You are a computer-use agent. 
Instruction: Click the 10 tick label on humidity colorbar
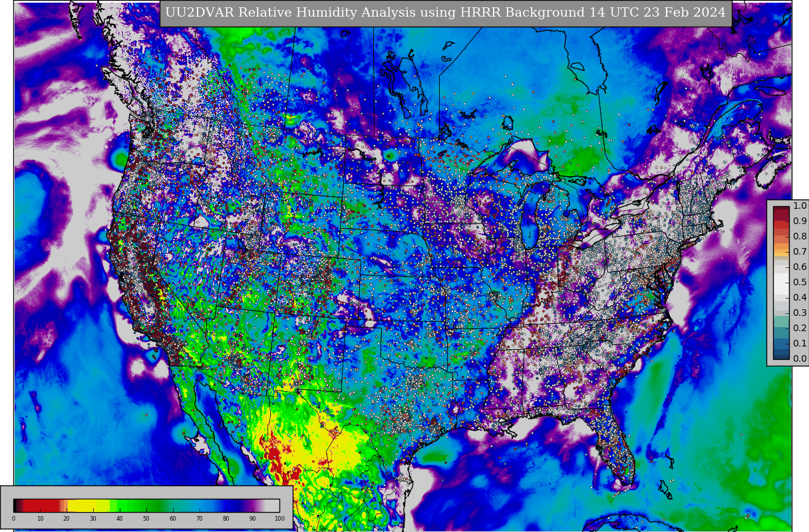40,518
